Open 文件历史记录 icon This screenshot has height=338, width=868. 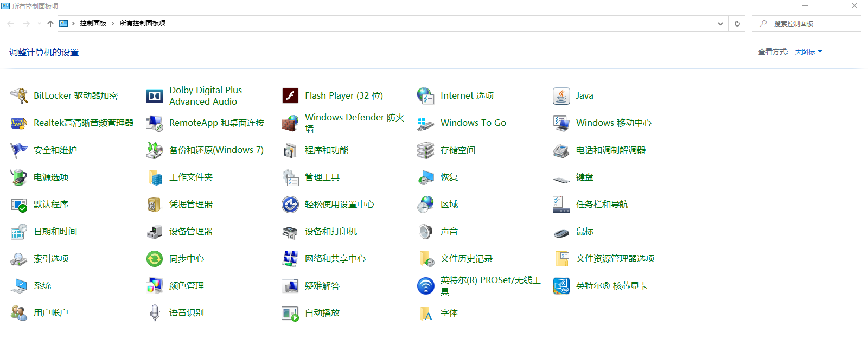pos(426,259)
